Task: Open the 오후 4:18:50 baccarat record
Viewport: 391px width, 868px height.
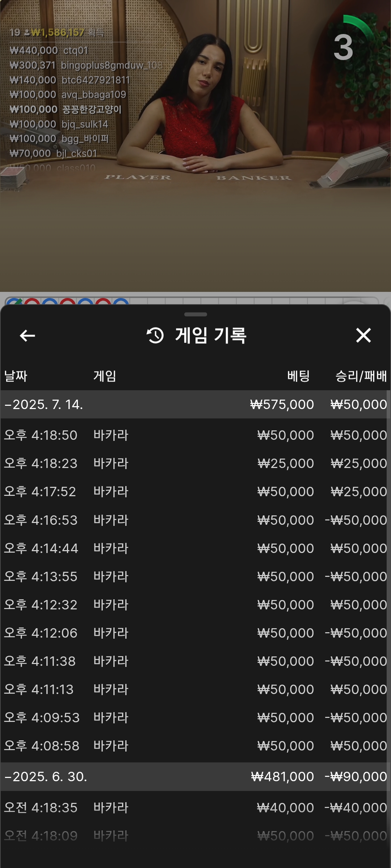Action: click(x=195, y=435)
